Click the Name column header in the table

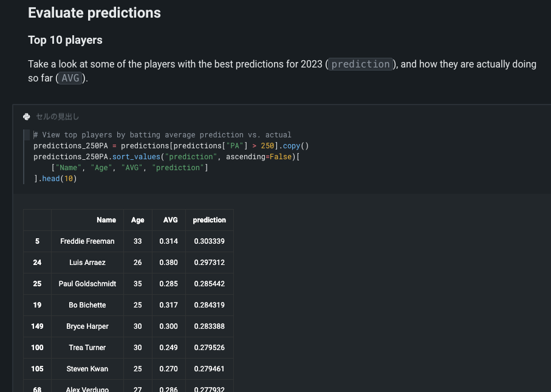point(106,220)
